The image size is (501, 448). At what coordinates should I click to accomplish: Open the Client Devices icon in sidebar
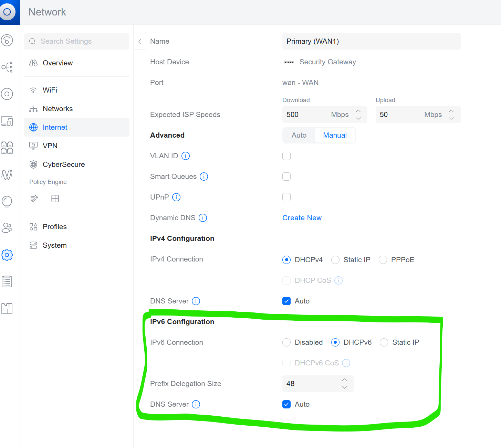(7, 121)
